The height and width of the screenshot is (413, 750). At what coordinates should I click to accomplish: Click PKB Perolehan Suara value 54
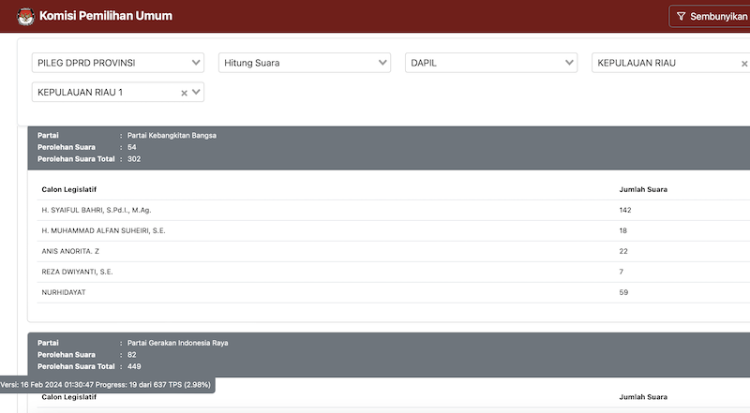[132, 147]
